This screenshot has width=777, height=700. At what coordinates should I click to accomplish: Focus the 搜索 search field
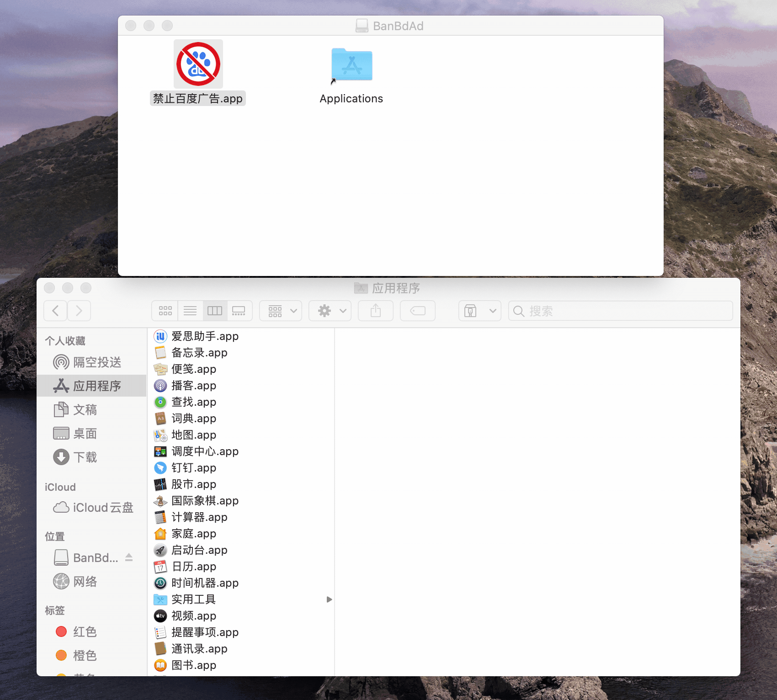(621, 311)
